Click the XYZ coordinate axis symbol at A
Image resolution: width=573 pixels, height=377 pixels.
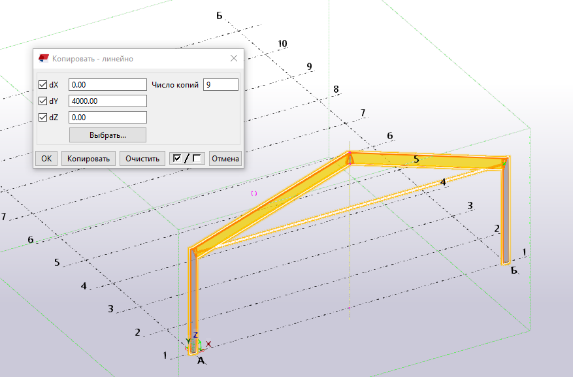pyautogui.click(x=197, y=343)
